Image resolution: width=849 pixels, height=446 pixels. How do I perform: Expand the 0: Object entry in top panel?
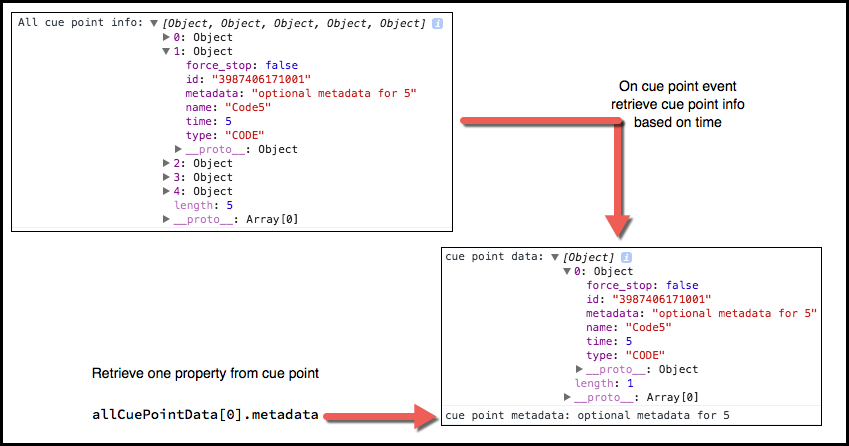click(167, 37)
